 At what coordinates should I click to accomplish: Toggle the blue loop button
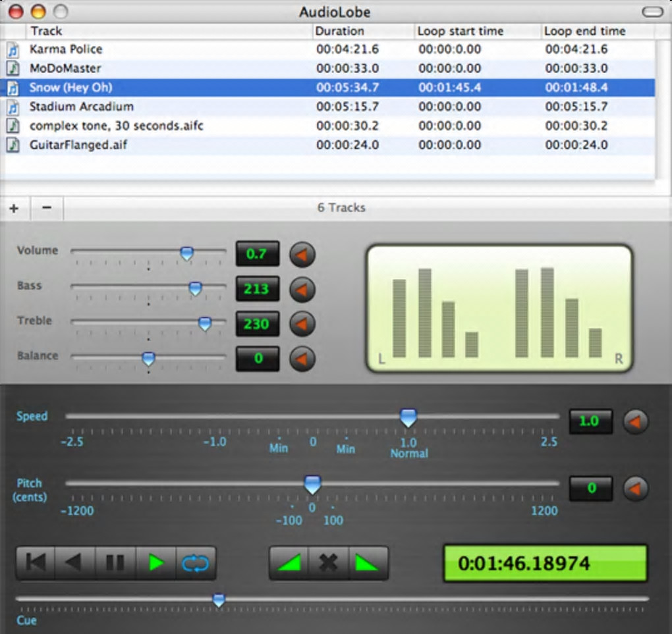click(196, 563)
